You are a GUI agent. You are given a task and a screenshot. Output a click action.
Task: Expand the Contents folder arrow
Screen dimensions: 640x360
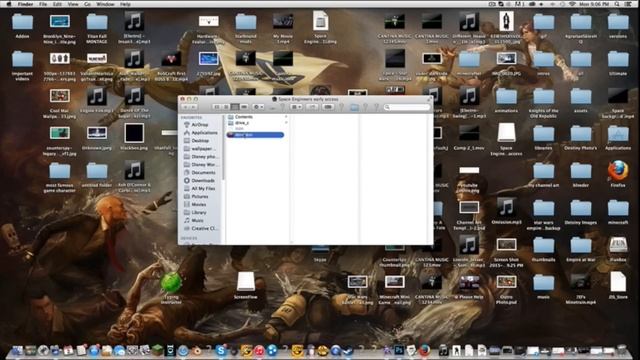pyautogui.click(x=286, y=117)
